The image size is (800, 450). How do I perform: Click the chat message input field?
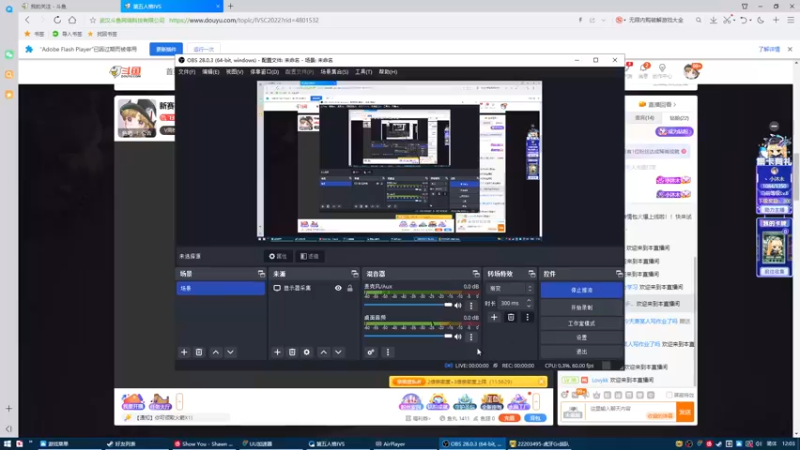pyautogui.click(x=632, y=410)
